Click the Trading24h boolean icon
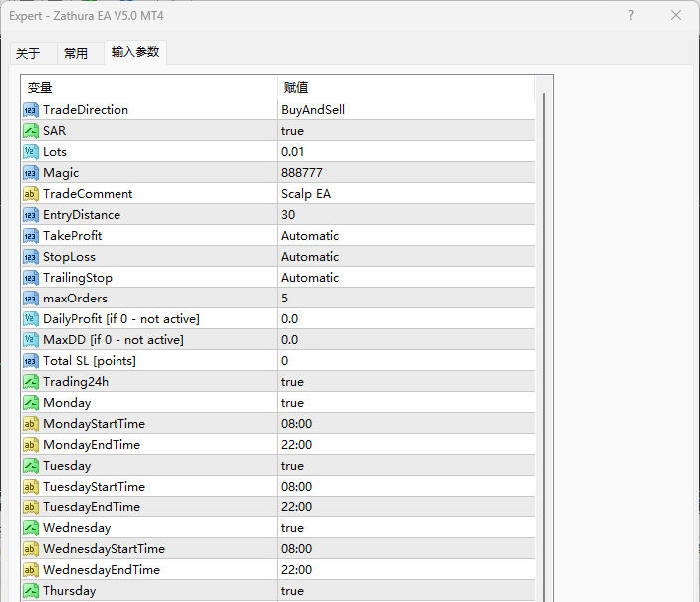 point(31,382)
